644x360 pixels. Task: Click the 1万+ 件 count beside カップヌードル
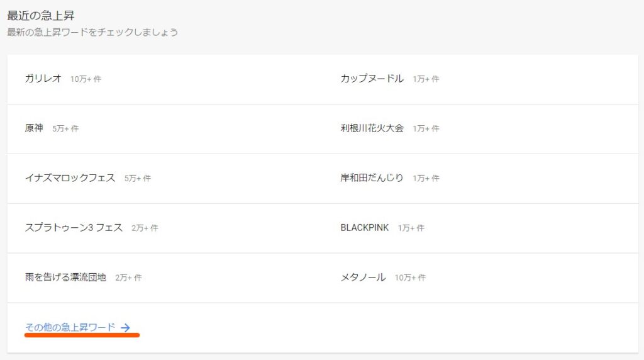pos(426,79)
